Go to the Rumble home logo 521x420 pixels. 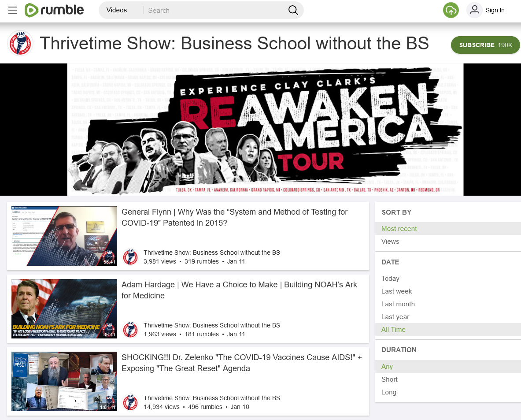[x=54, y=10]
